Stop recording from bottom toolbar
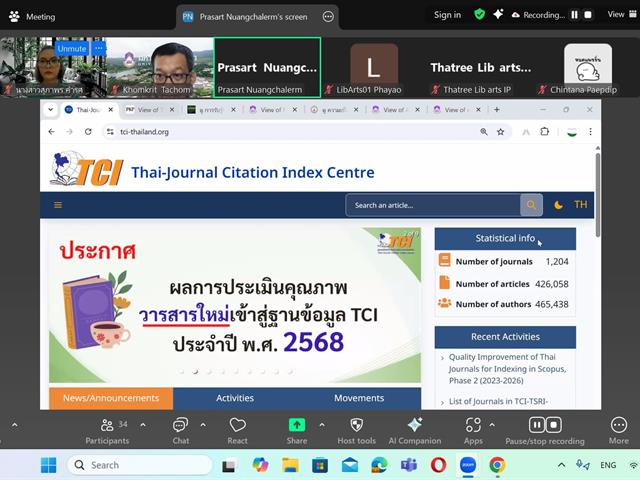 [x=553, y=425]
